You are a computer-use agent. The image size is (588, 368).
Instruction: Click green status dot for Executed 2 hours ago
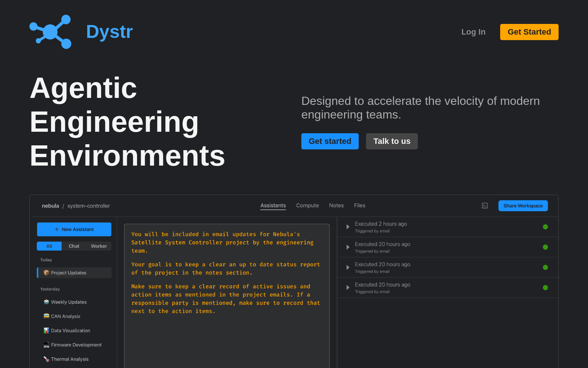[x=545, y=227]
